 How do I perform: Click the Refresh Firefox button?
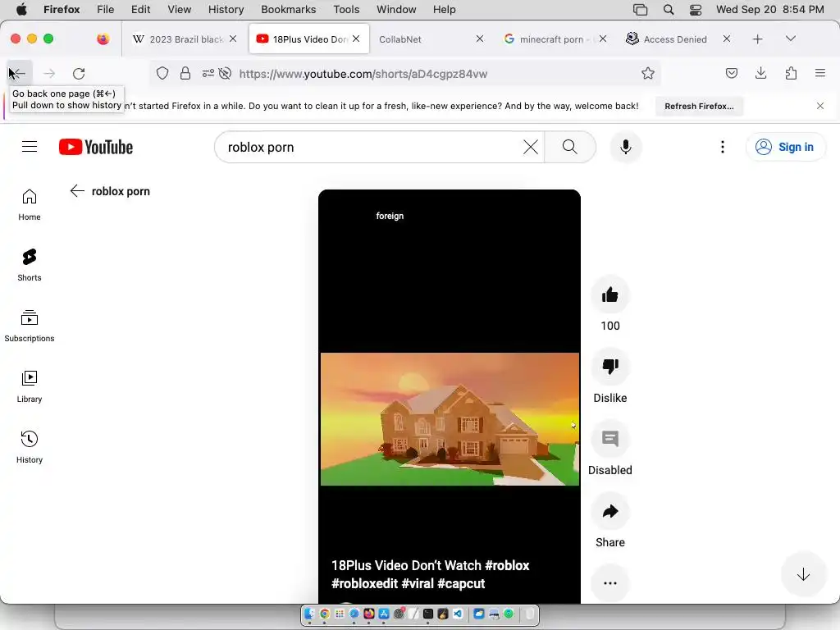click(x=699, y=106)
